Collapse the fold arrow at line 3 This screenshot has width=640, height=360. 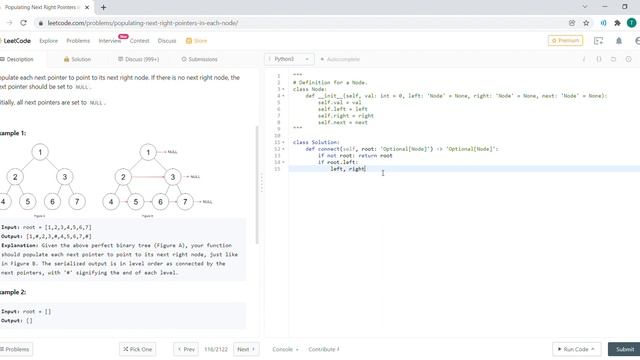click(284, 89)
